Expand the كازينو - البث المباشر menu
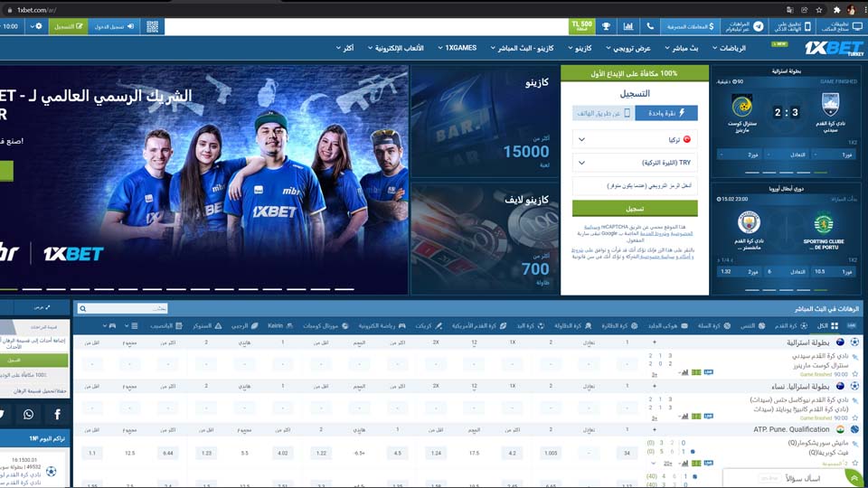868x488 pixels. click(x=522, y=48)
